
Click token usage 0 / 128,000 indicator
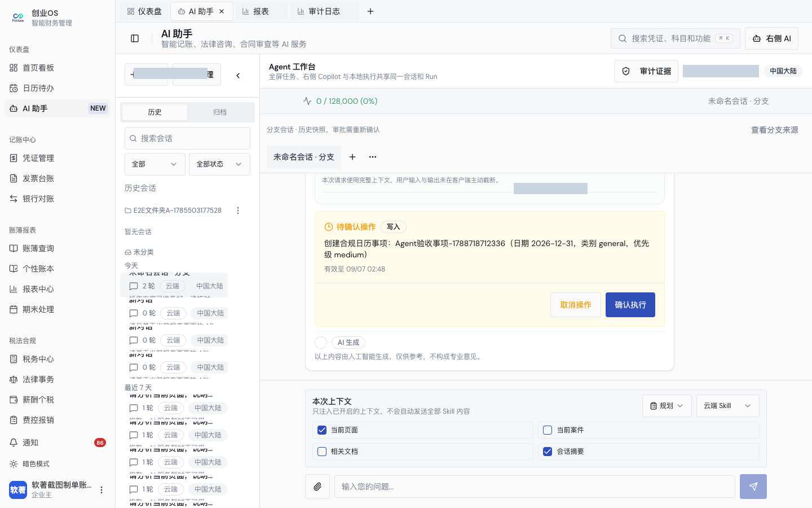click(340, 101)
